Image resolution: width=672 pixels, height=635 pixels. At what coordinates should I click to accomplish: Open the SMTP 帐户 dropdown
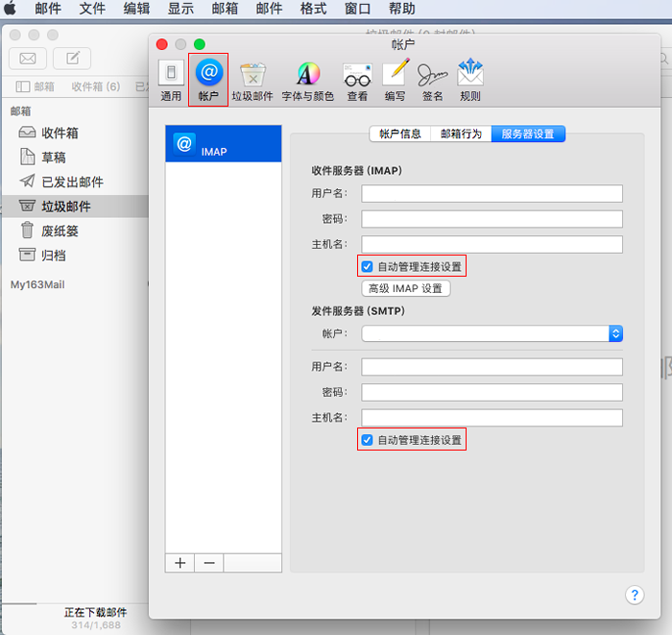point(492,333)
